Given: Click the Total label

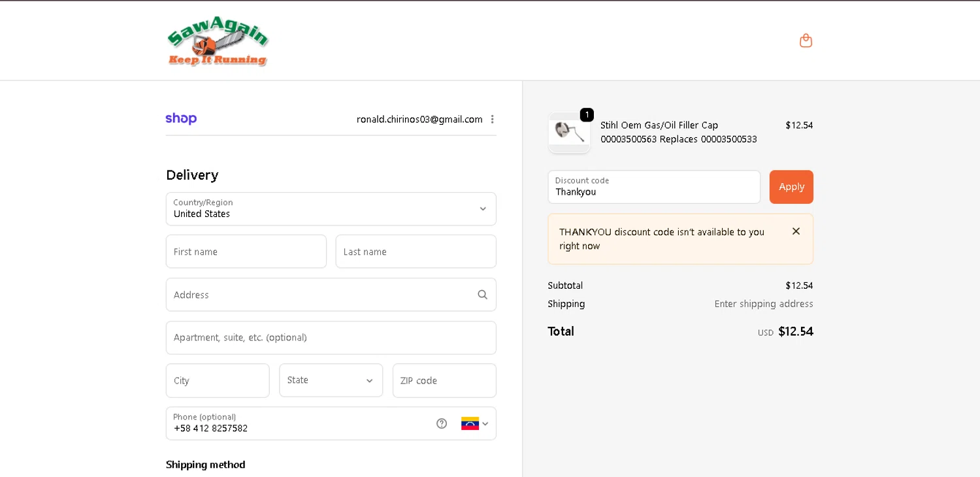Looking at the screenshot, I should click(x=561, y=331).
